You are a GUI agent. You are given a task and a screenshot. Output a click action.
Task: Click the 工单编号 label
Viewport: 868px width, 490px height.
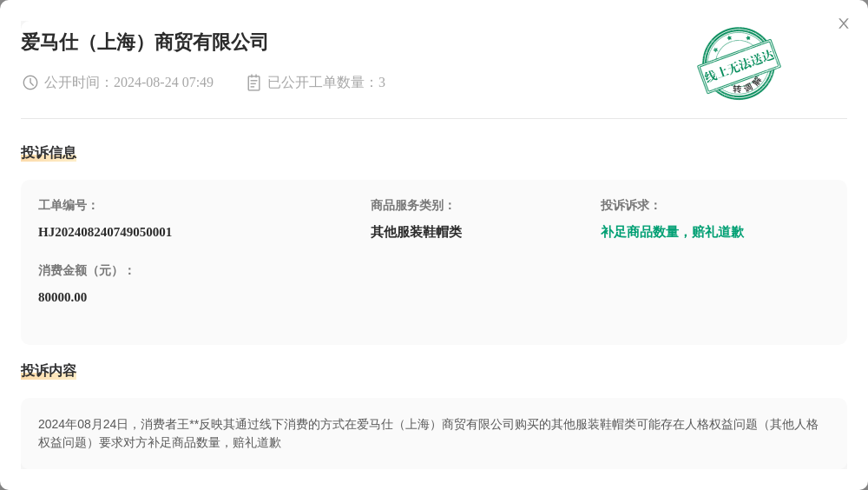[67, 206]
